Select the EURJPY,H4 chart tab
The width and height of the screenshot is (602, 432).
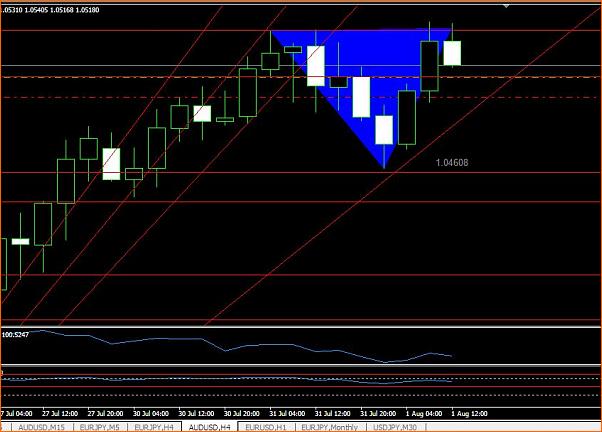click(154, 427)
